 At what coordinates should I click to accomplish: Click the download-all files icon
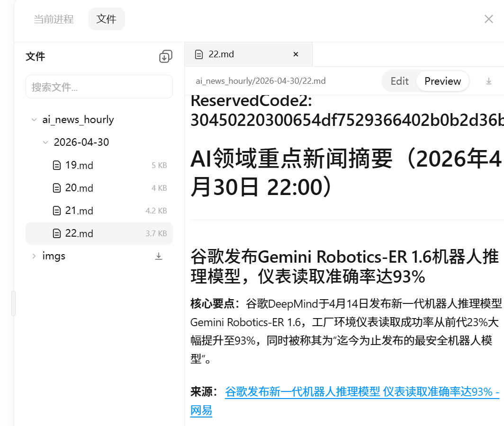[x=165, y=56]
